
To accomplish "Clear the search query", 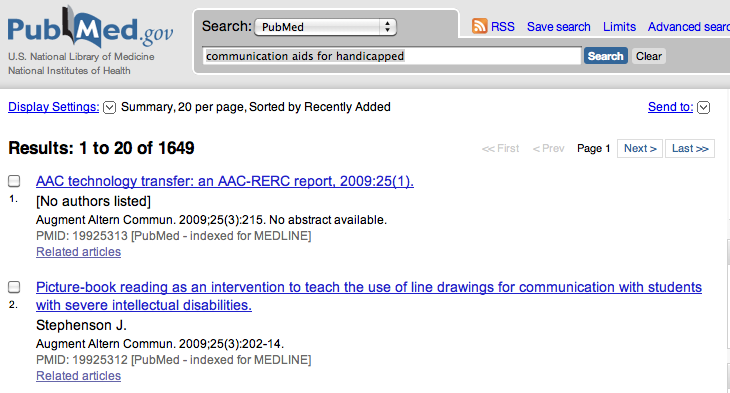I will click(x=649, y=56).
